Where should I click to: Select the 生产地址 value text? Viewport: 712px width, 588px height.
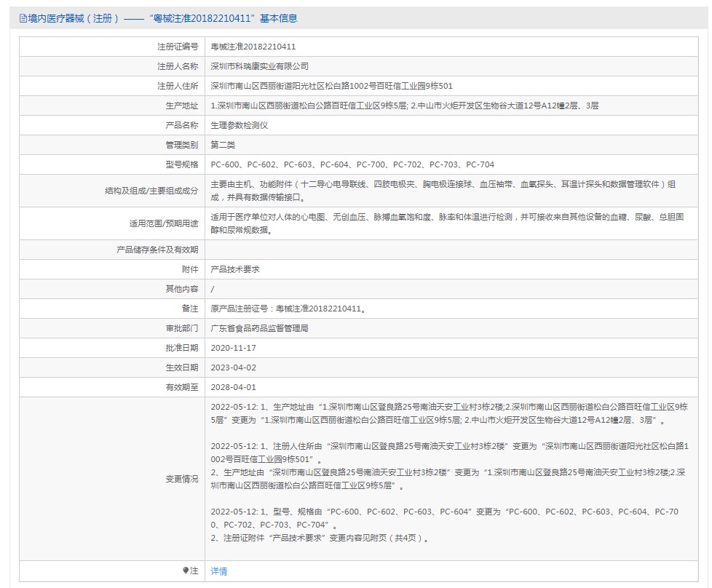(405, 106)
